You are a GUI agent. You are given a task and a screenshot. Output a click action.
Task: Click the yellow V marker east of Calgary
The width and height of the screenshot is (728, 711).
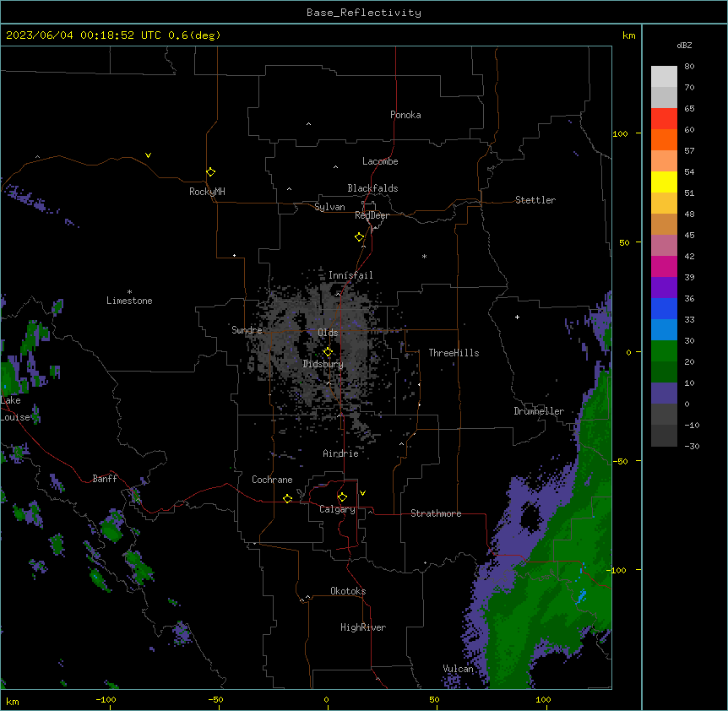tap(362, 493)
